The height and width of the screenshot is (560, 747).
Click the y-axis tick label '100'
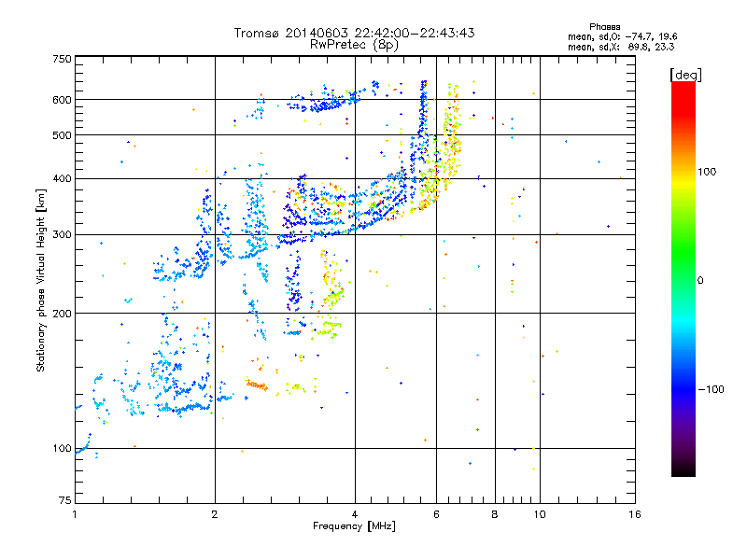tap(62, 449)
